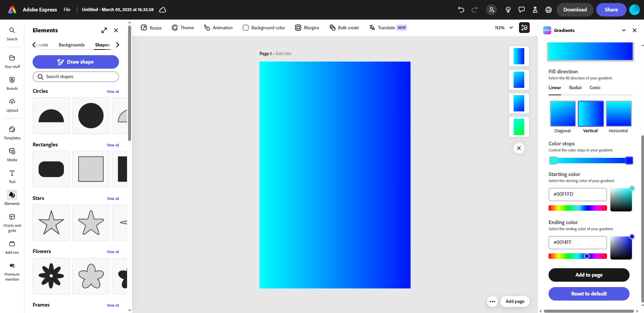Select the starting cyan color stop handle
Image resolution: width=644 pixels, height=313 pixels.
pos(553,161)
